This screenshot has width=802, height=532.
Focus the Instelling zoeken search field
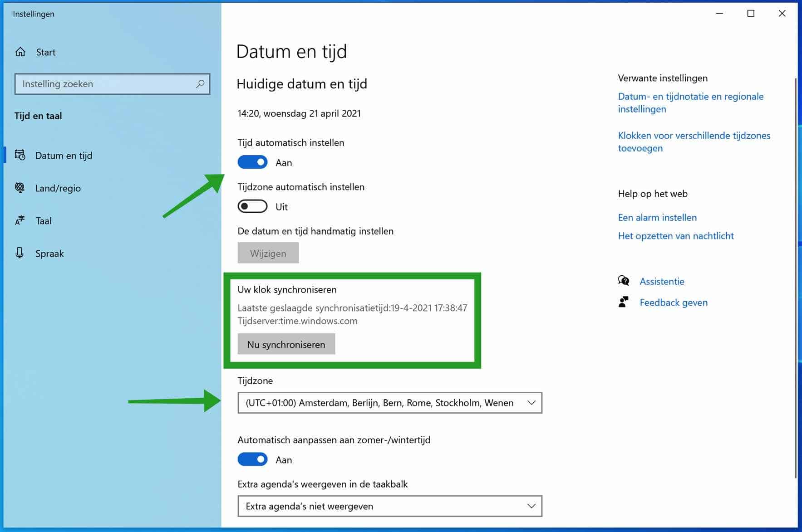pyautogui.click(x=112, y=84)
